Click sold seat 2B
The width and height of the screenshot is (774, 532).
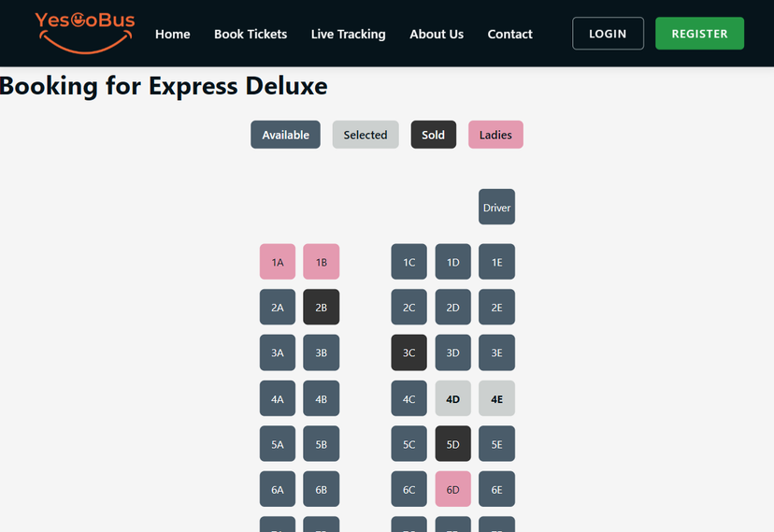322,307
